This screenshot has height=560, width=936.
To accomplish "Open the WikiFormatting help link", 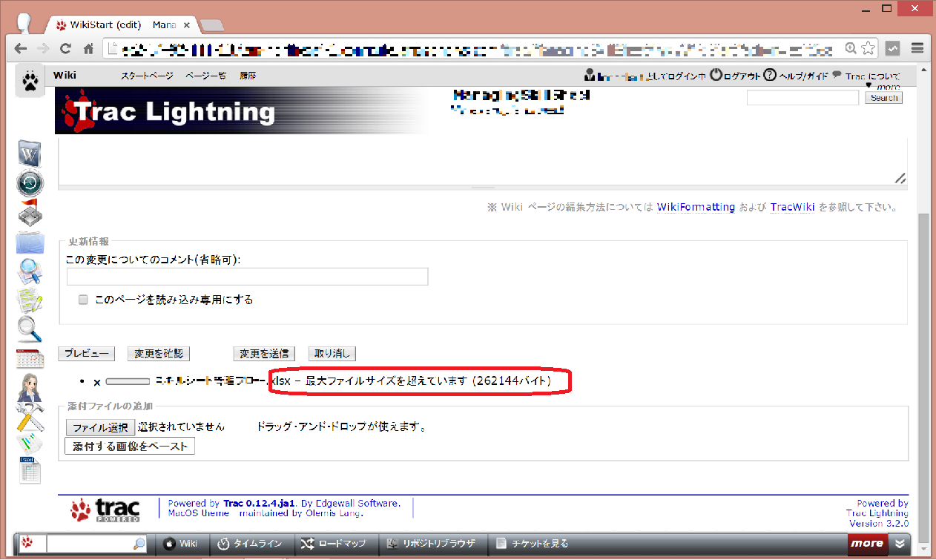I will (695, 207).
